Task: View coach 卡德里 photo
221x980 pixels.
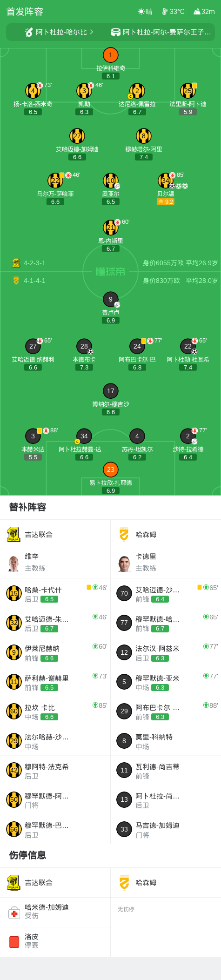Action: pyautogui.click(x=124, y=562)
